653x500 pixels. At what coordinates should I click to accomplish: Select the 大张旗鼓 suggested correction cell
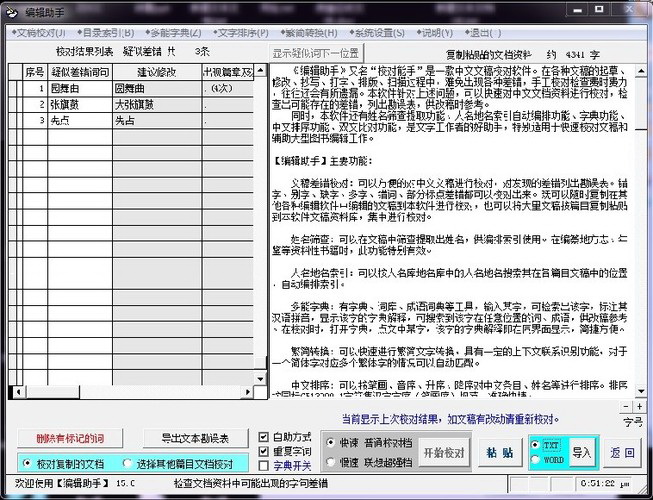pos(157,105)
